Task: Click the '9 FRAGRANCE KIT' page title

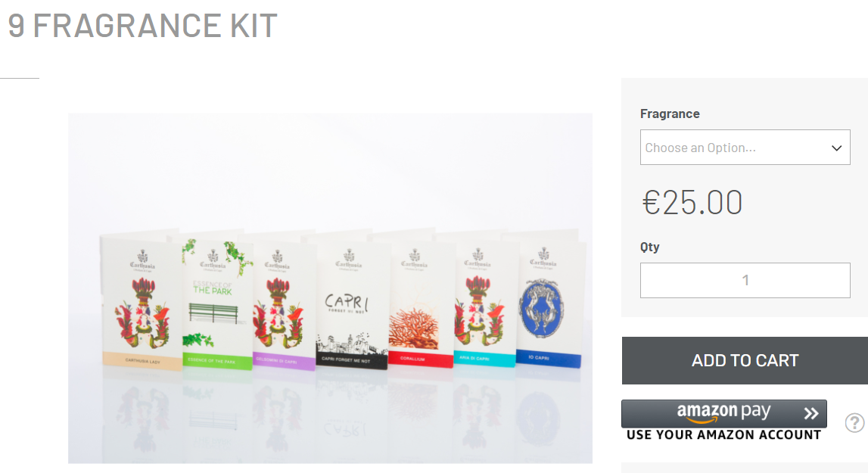Action: coord(143,26)
